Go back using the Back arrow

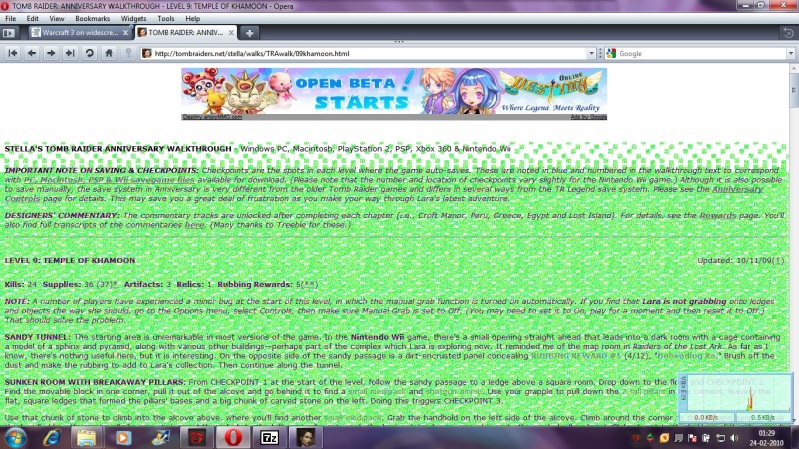[x=32, y=53]
